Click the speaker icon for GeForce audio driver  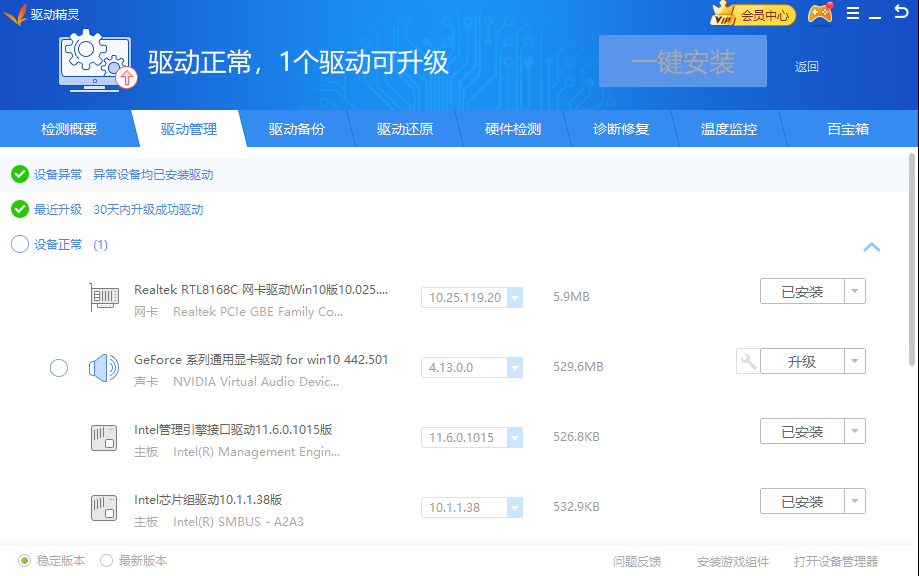[x=104, y=368]
